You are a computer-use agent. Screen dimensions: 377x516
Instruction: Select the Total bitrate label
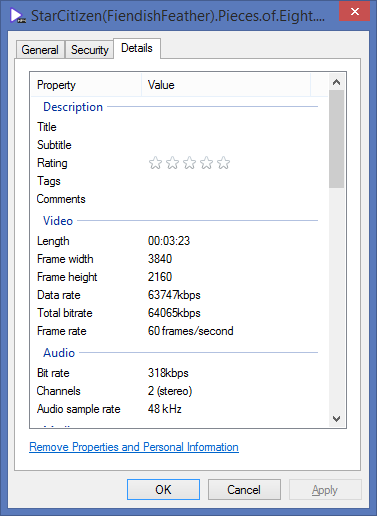coord(65,313)
